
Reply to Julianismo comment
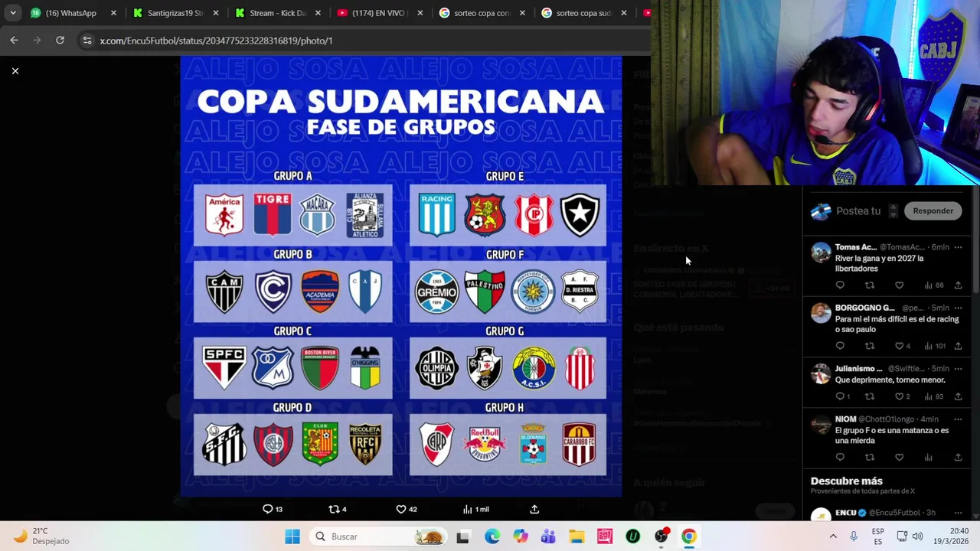click(x=842, y=396)
